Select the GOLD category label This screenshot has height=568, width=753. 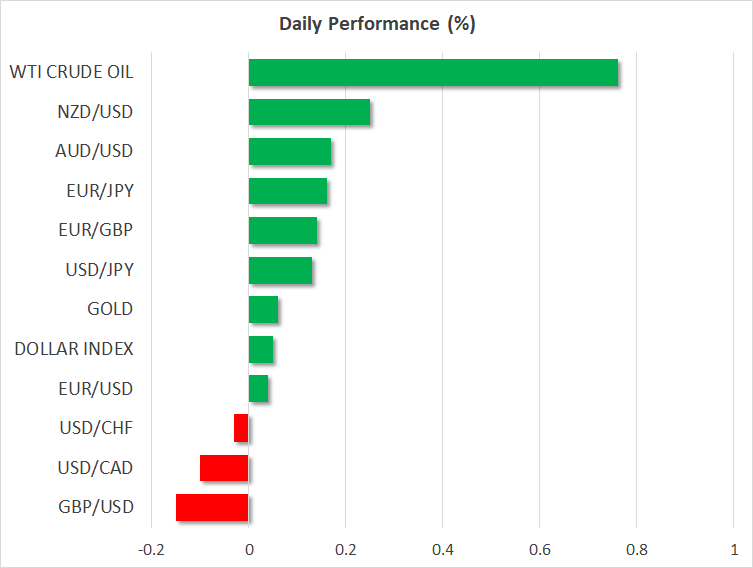pyautogui.click(x=110, y=309)
